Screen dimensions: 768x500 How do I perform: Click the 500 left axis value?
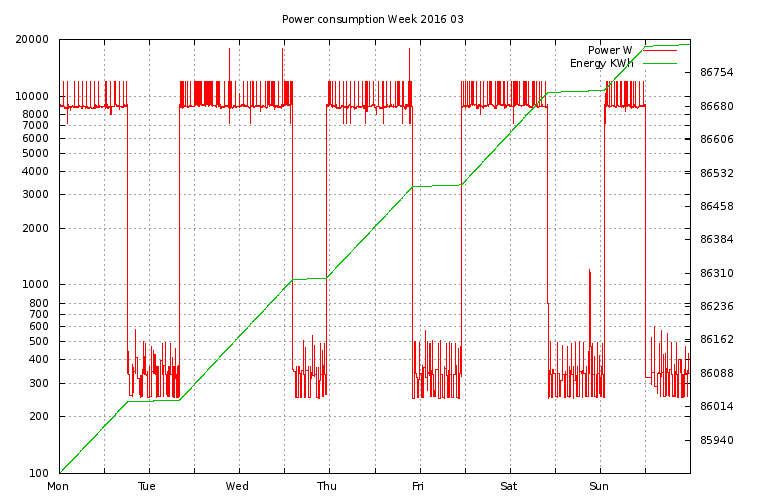pyautogui.click(x=39, y=341)
